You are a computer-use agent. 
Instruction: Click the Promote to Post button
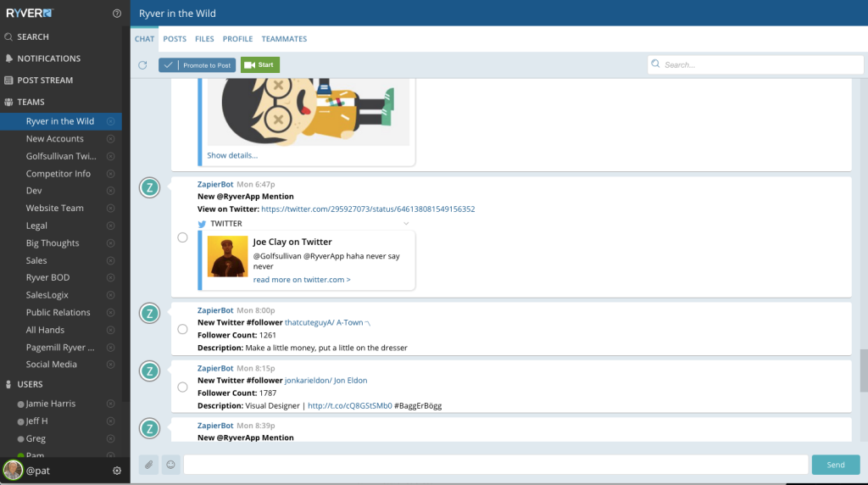(x=197, y=64)
